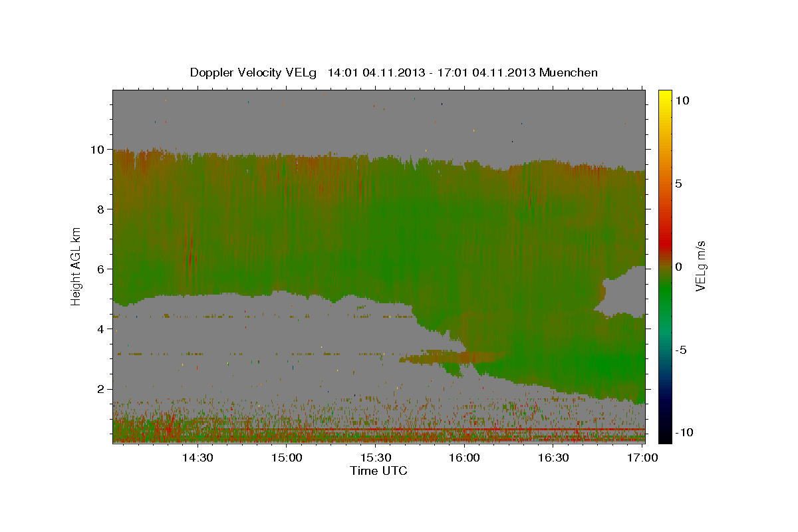Click the 16:00 time tick label

point(464,458)
